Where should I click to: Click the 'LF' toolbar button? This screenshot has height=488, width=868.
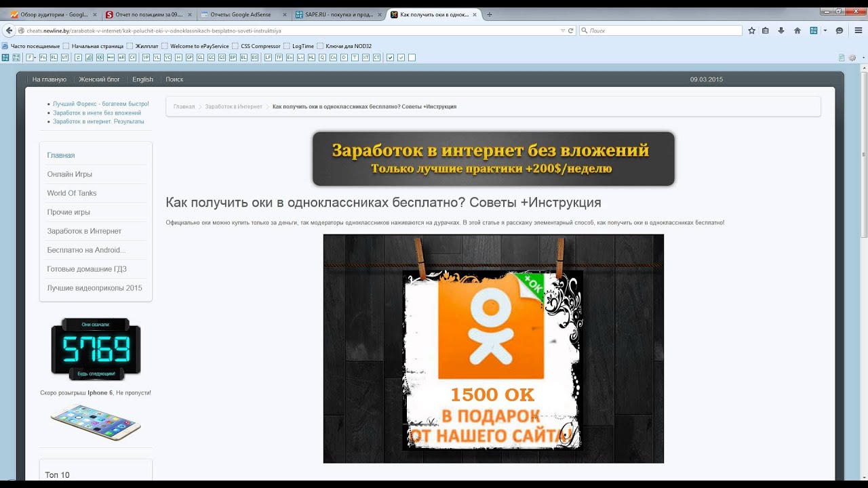[x=268, y=58]
